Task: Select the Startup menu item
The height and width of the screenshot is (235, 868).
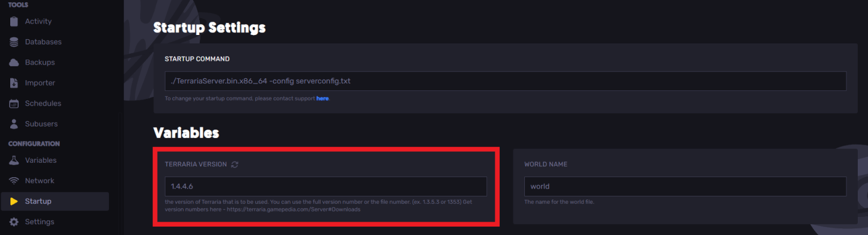Action: tap(55, 201)
